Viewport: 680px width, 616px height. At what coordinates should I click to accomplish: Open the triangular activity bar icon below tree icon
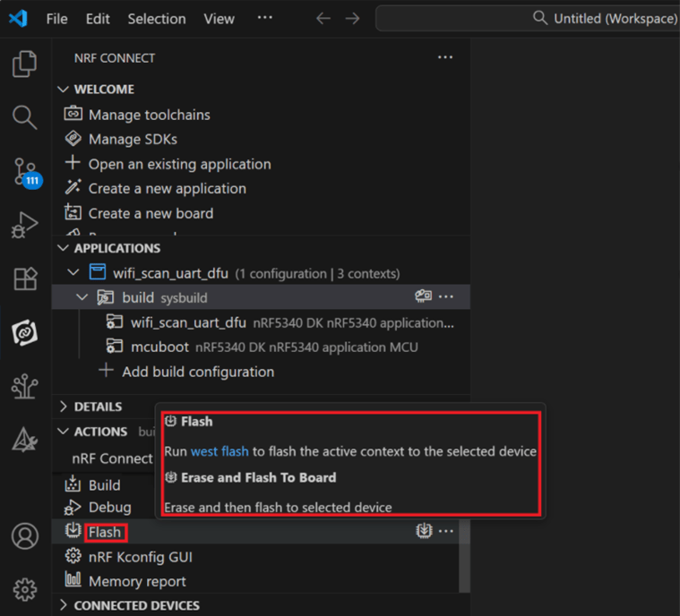coord(25,440)
